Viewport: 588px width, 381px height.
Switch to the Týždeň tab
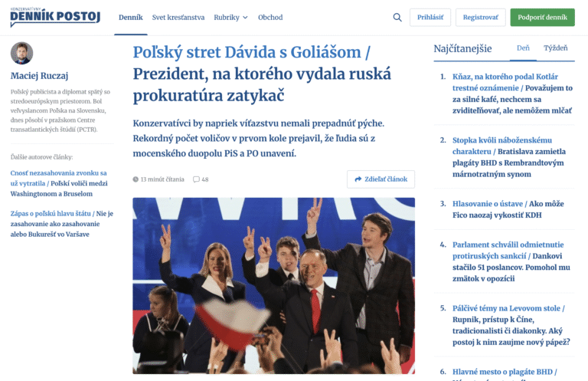[x=556, y=48]
